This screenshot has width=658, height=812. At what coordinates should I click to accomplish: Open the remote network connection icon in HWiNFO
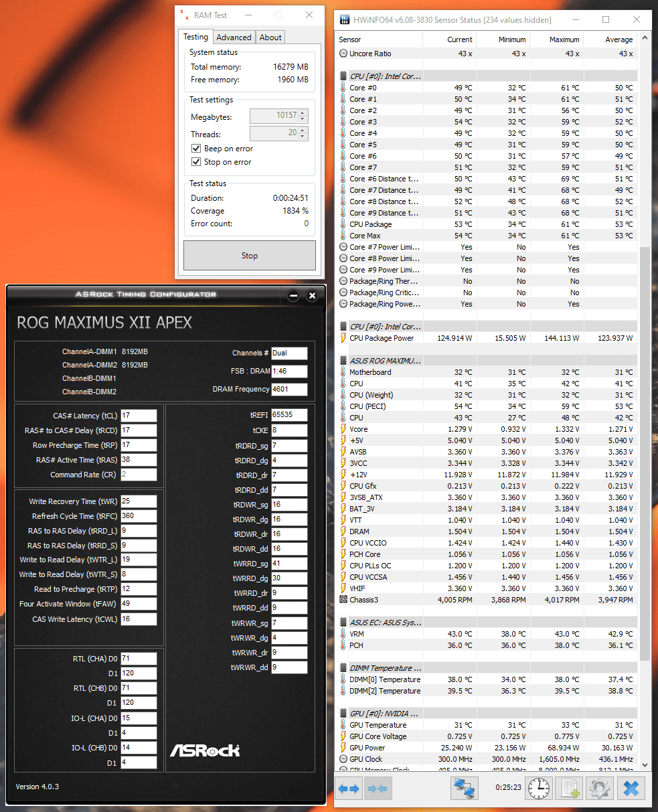465,789
